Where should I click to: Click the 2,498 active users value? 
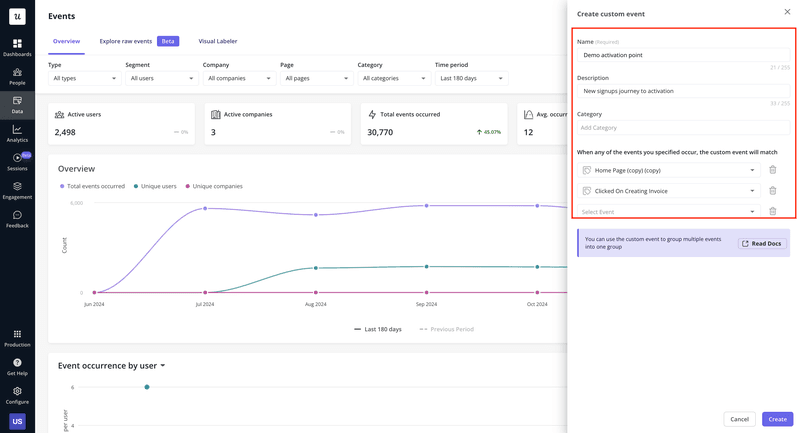click(x=65, y=132)
